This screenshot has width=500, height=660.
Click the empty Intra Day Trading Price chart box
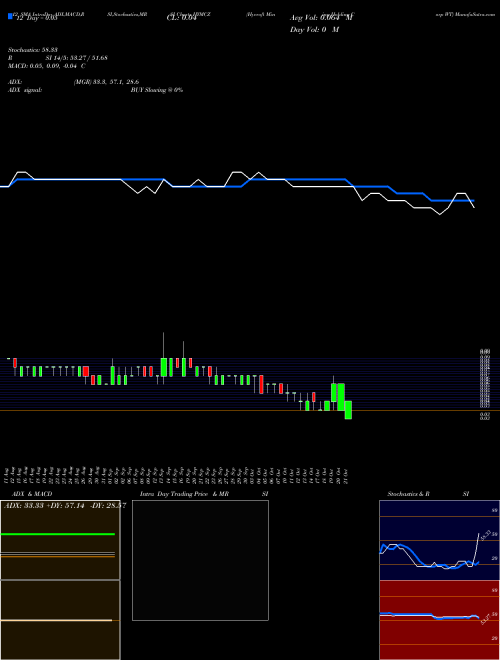pyautogui.click(x=200, y=560)
